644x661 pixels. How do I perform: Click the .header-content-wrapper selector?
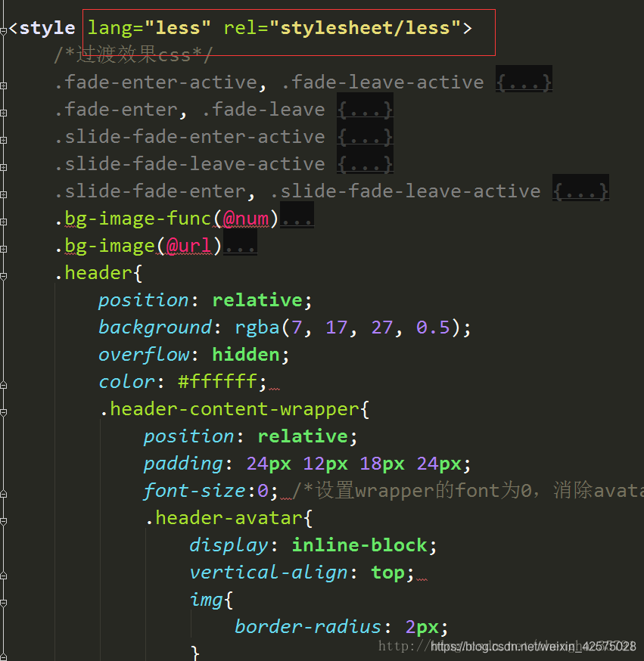click(230, 409)
